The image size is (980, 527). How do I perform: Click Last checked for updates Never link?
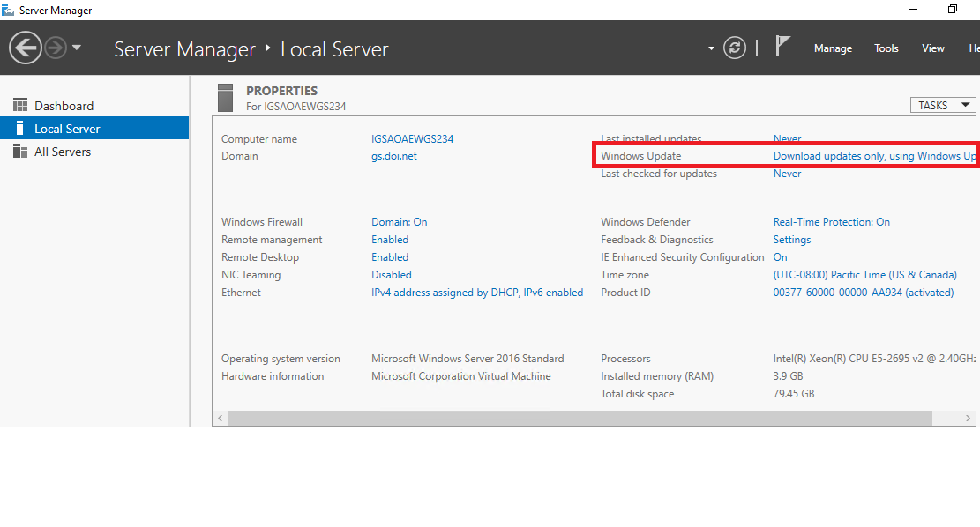coord(787,173)
